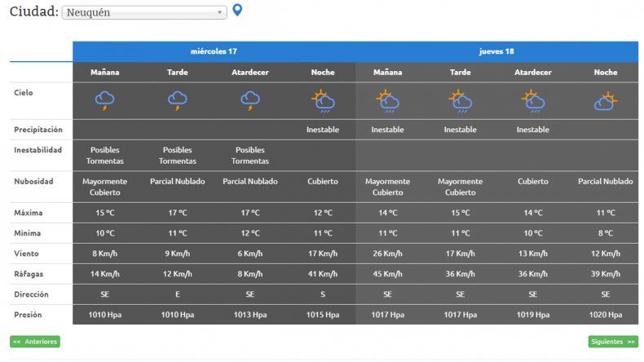Screen dimensions: 644x362
Task: Click the Nubosidad row label
Action: point(33,181)
